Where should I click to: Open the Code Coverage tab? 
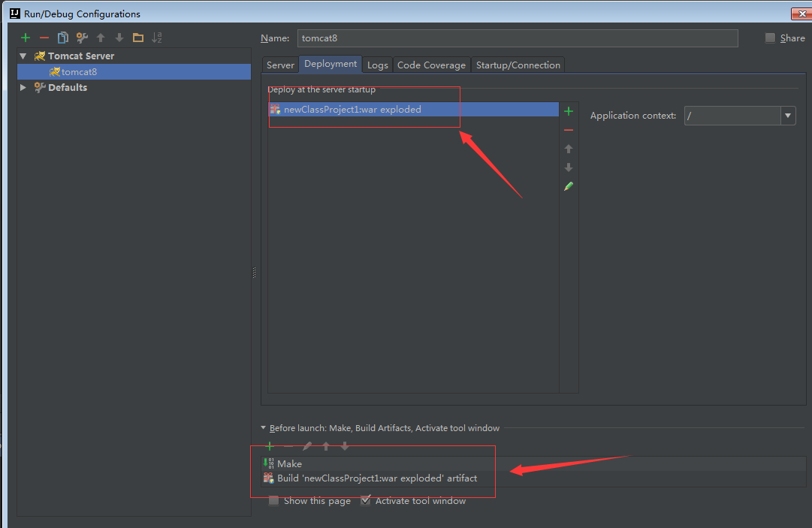[431, 65]
